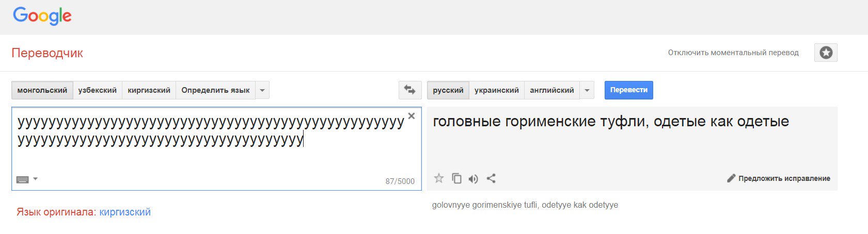The height and width of the screenshot is (234, 868).
Task: Switch target language to английский
Action: pos(552,90)
